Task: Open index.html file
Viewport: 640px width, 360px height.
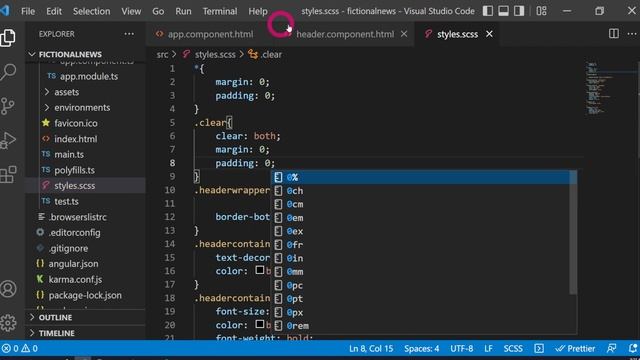Action: click(x=85, y=139)
